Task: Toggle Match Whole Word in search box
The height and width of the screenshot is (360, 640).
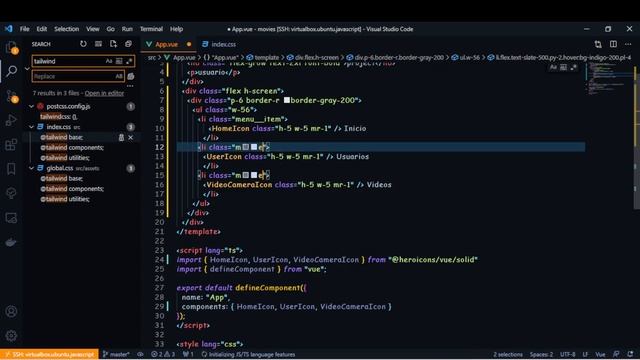Action: pyautogui.click(x=119, y=61)
